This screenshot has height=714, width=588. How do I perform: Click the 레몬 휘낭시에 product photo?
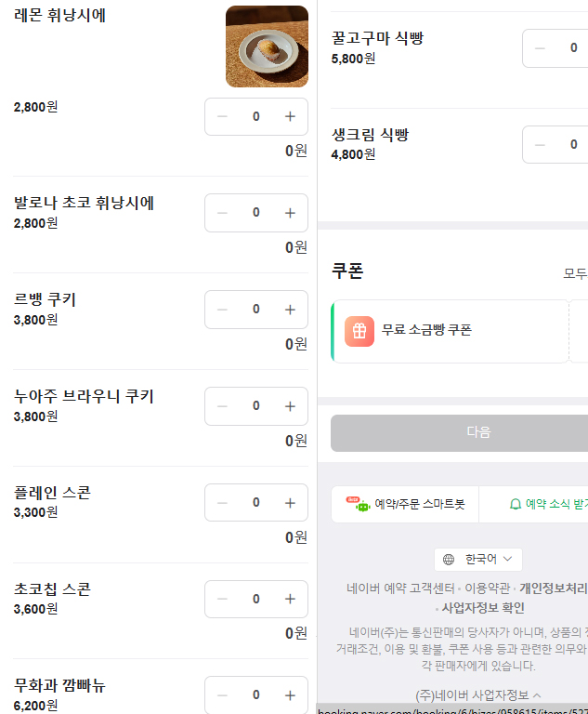coord(267,46)
